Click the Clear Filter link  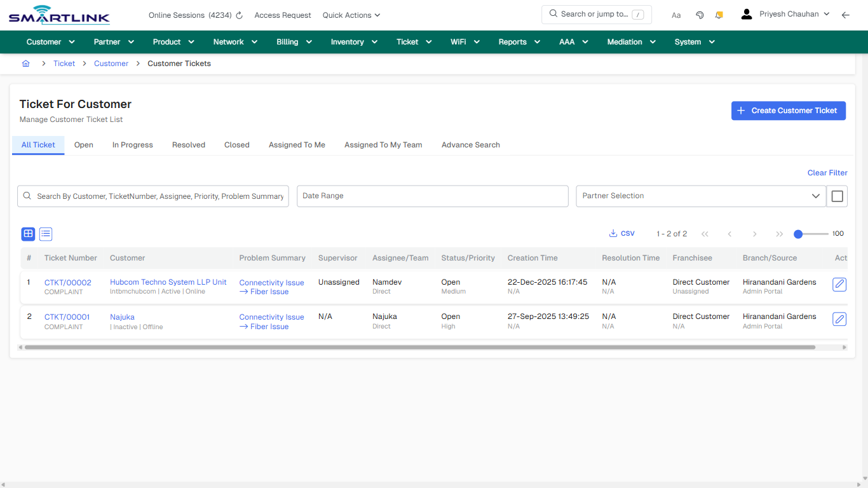coord(827,172)
